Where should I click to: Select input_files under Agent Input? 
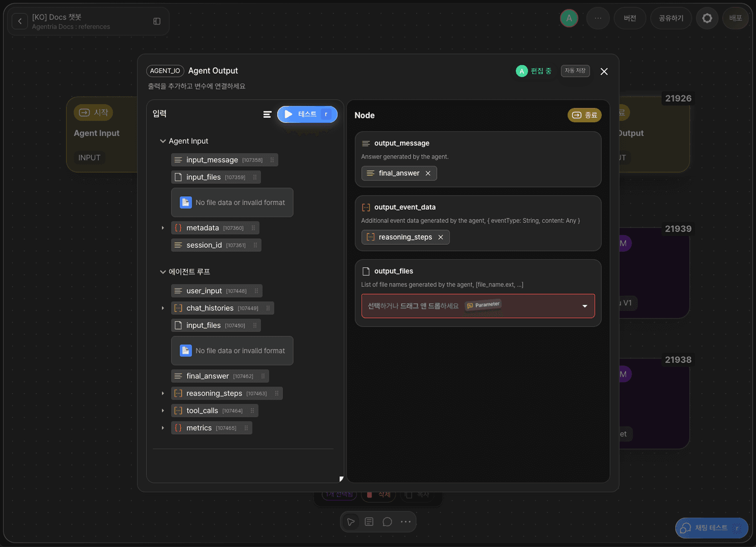click(216, 177)
